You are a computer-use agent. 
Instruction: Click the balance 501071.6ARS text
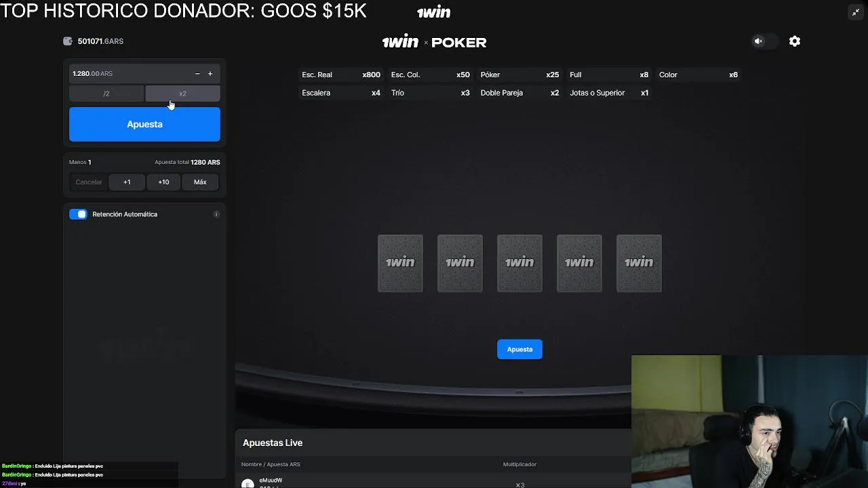(100, 41)
